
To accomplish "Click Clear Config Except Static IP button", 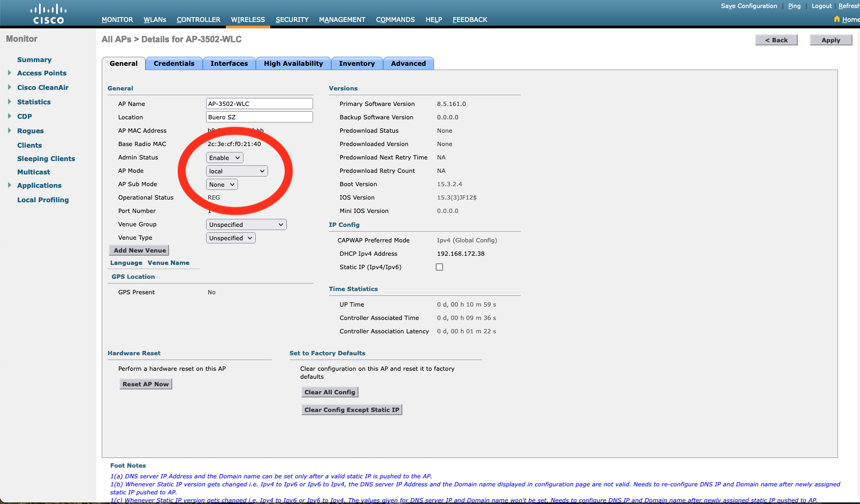I will coord(352,410).
